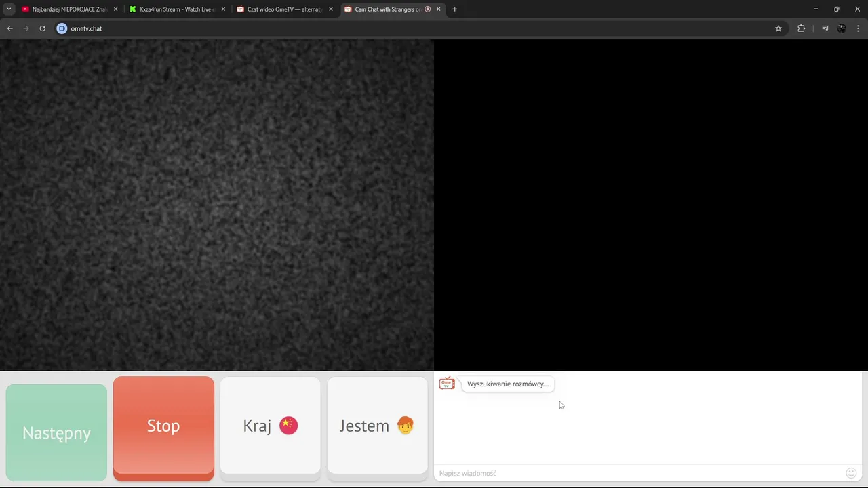Screen dimensions: 868x488
Task: View site information icon in address bar
Action: tap(62, 28)
